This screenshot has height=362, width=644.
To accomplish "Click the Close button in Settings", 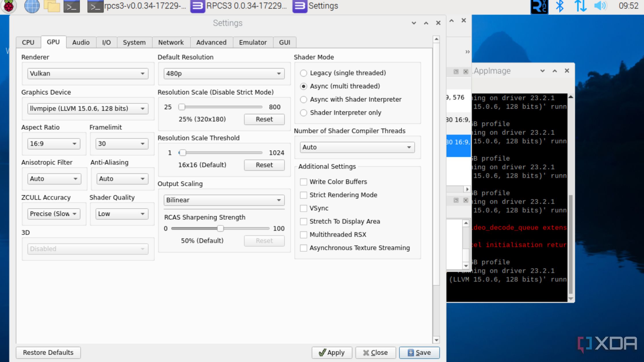I will click(375, 353).
